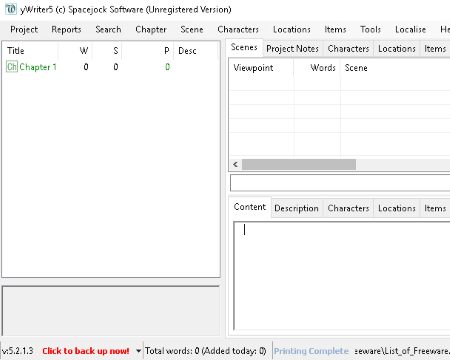Image resolution: width=450 pixels, height=360 pixels.
Task: Open the Tools menu
Action: pos(370,30)
